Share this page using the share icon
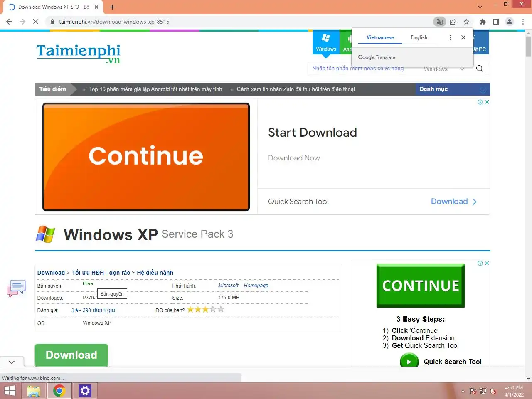 tap(453, 22)
